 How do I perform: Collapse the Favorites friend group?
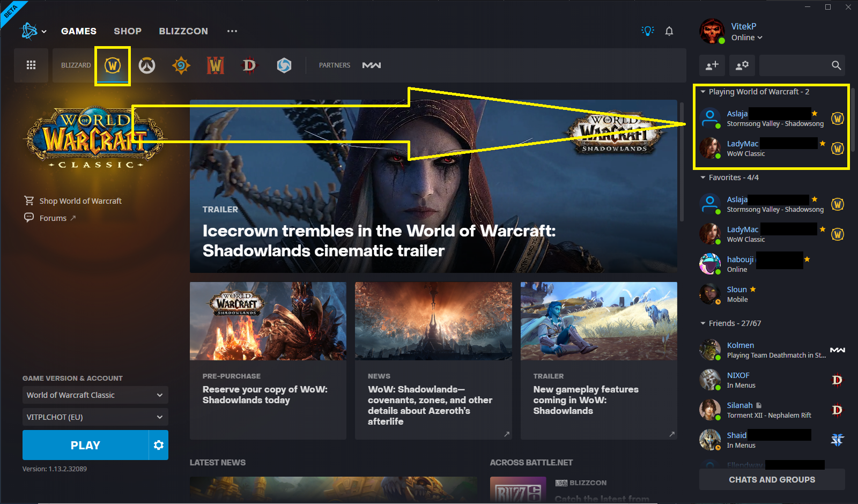[x=703, y=177]
